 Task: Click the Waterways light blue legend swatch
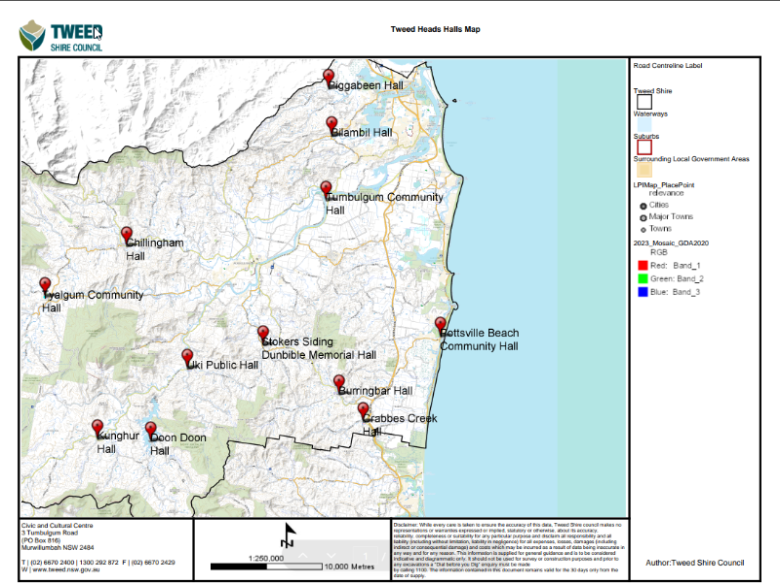(644, 124)
